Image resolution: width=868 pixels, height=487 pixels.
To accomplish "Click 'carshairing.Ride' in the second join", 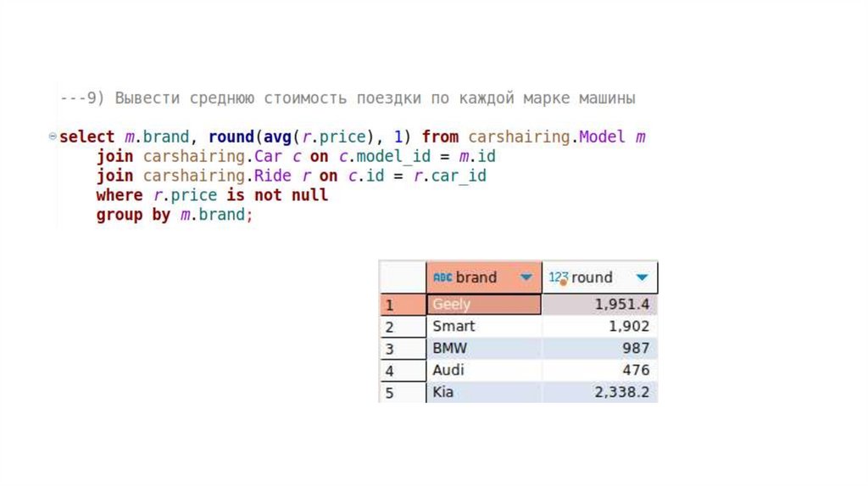I will (x=217, y=176).
